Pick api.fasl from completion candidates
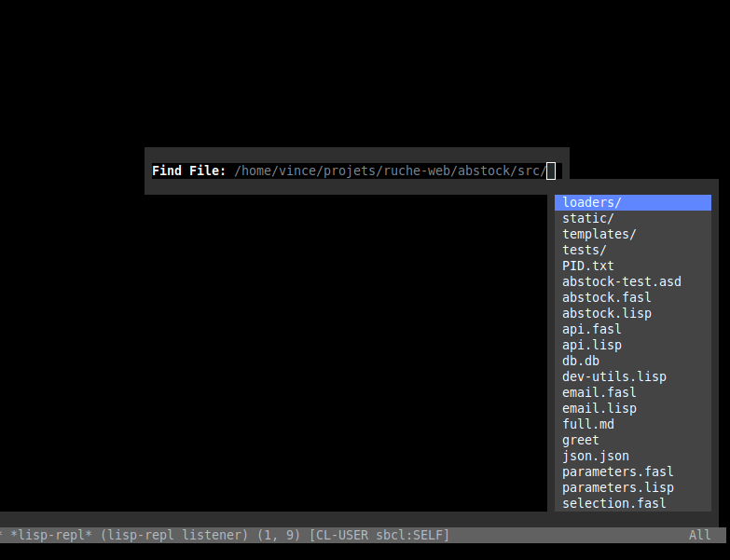Image resolution: width=730 pixels, height=560 pixels. pos(592,329)
